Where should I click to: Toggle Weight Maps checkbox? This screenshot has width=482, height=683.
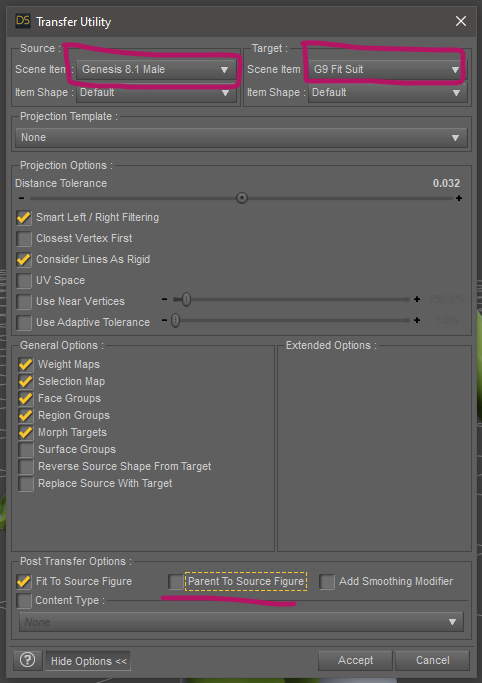[x=26, y=364]
